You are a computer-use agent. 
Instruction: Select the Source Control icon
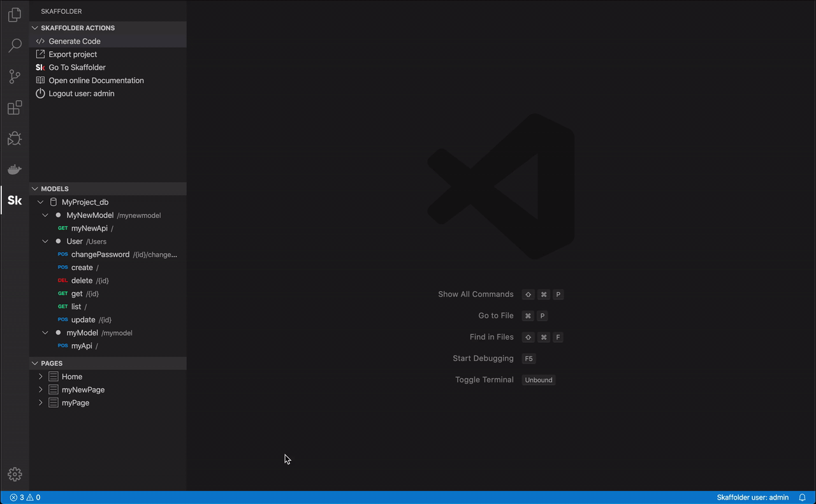tap(14, 76)
